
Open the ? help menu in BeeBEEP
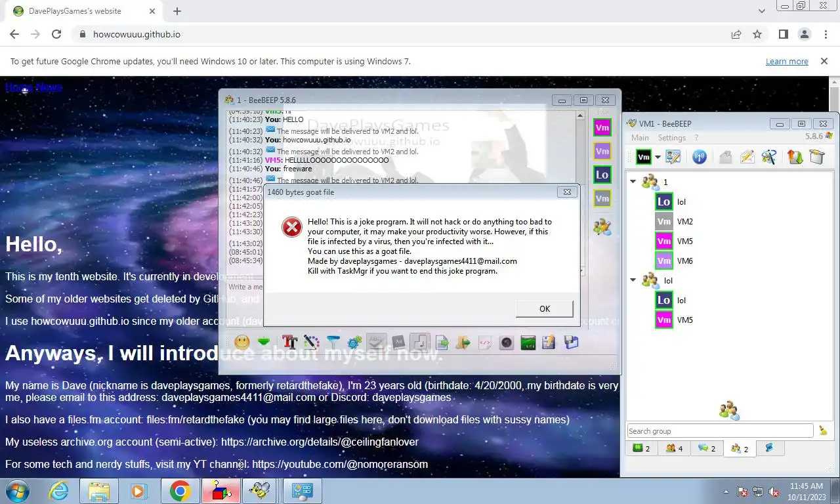point(696,138)
